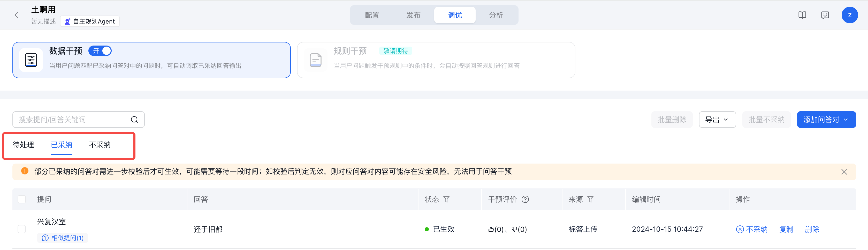Open the 状态 column filter icon
Screen dimensions: 868x250
coord(446,199)
